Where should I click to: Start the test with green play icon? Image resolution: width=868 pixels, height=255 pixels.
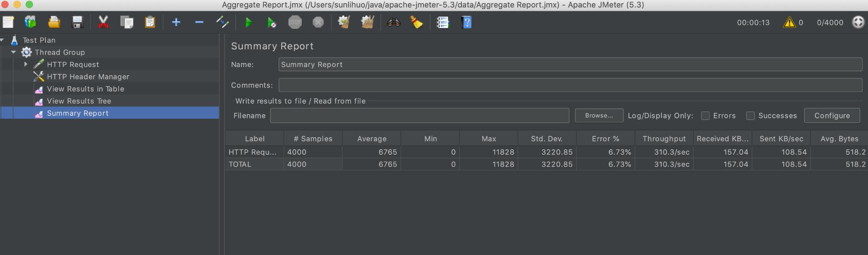[x=248, y=22]
